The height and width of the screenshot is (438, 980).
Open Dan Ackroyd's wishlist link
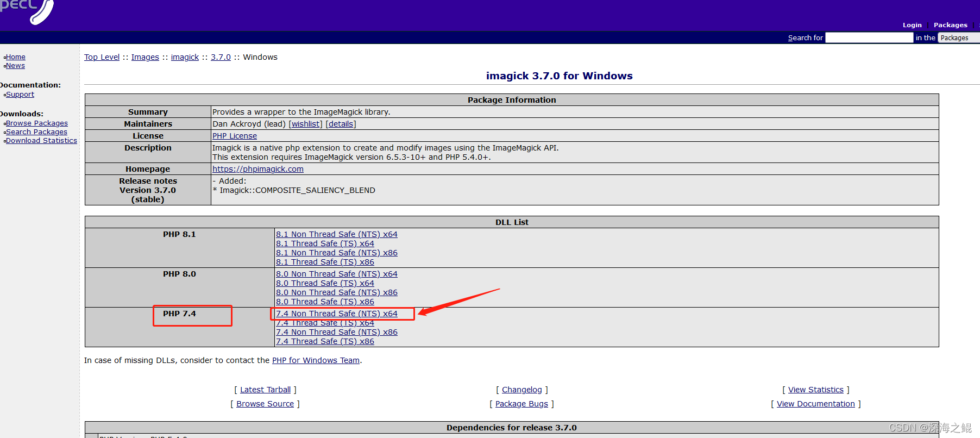306,124
